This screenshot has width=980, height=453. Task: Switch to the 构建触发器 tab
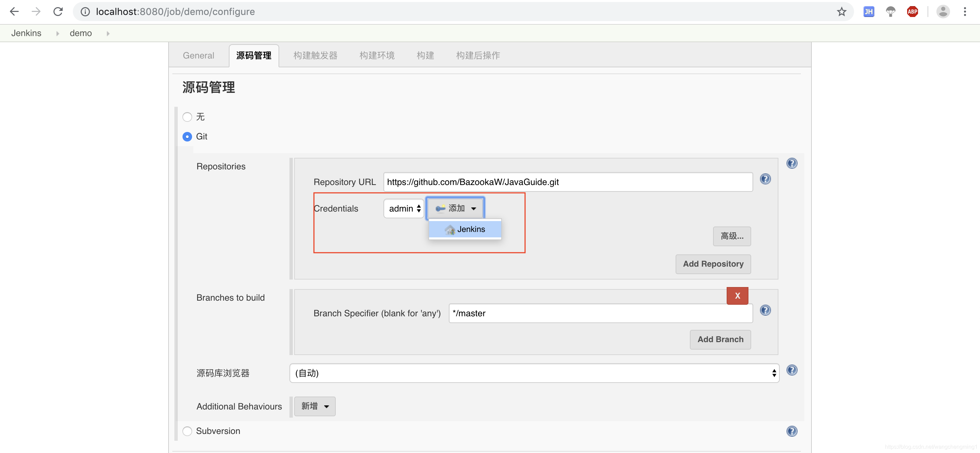(315, 55)
